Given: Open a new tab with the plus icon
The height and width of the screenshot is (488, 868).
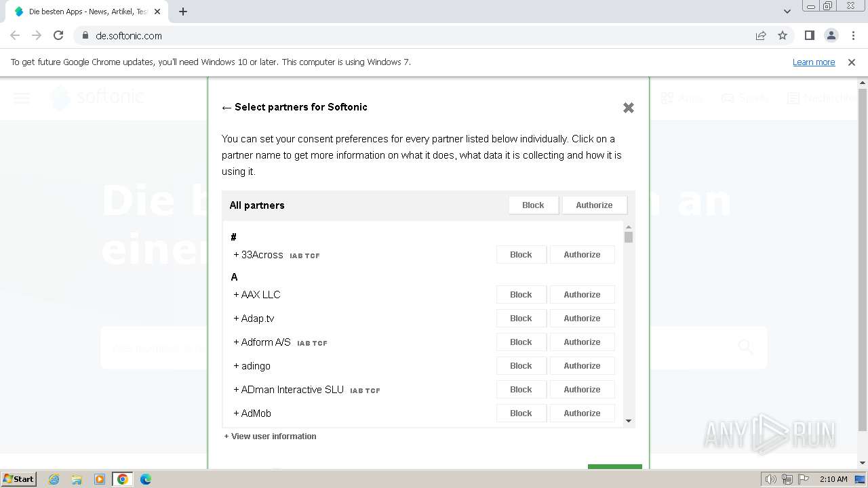Looking at the screenshot, I should point(183,12).
